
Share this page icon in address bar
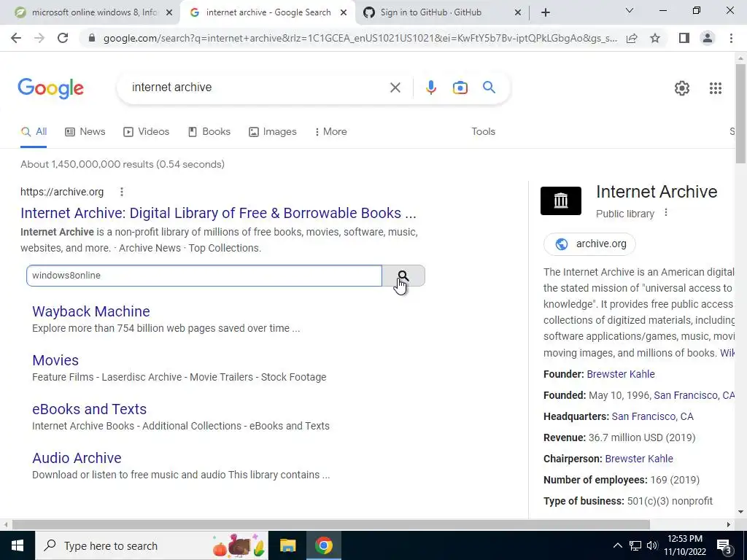coord(632,38)
